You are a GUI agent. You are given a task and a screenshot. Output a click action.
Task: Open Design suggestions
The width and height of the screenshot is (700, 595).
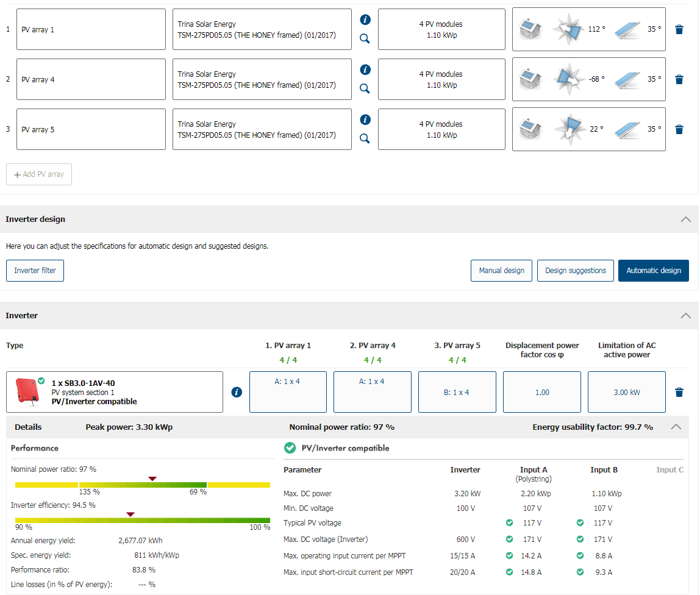pyautogui.click(x=575, y=271)
